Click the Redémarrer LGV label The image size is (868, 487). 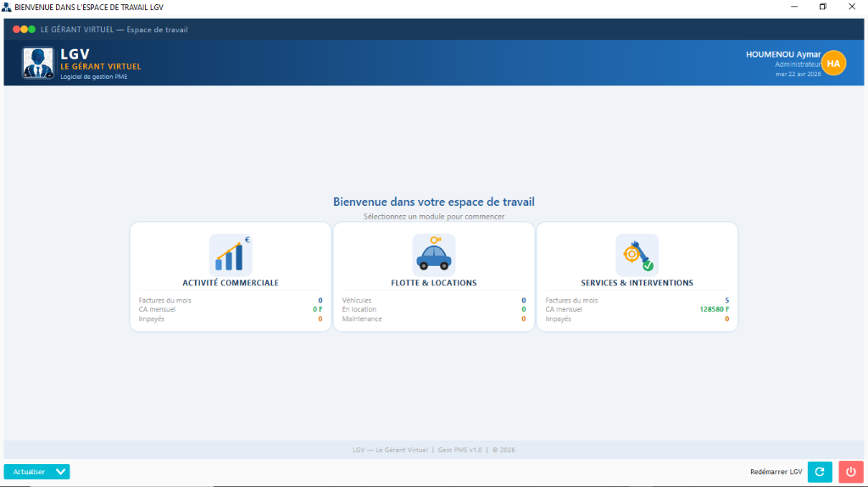[x=776, y=472]
